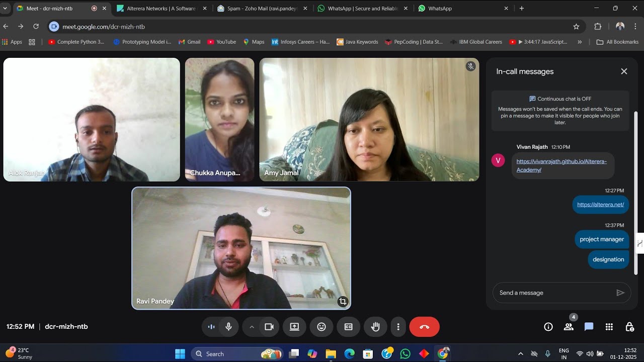The width and height of the screenshot is (644, 362).
Task: Click the audio activity indicator button
Action: 211,327
